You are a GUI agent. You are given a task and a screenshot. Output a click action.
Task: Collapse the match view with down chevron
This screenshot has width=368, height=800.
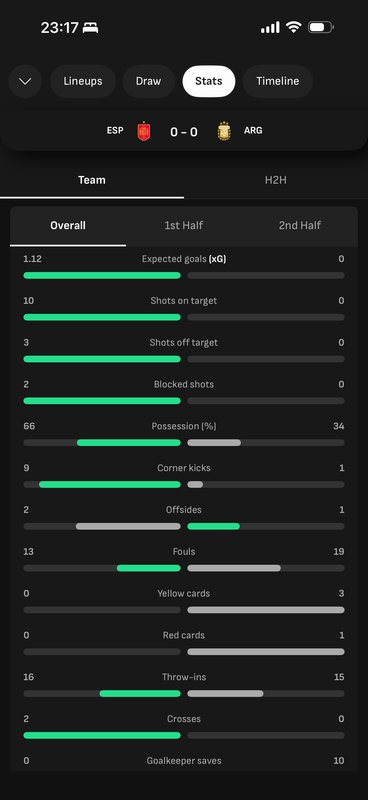pos(25,81)
